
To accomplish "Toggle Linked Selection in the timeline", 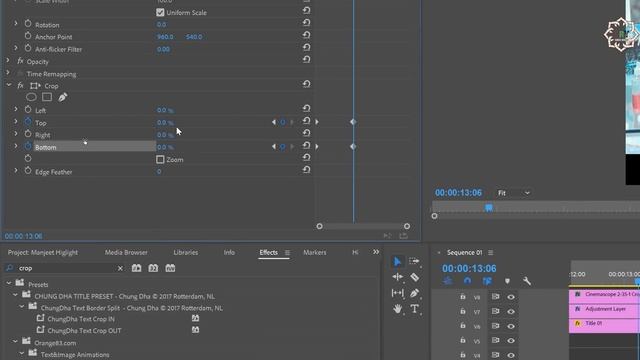I will (x=487, y=281).
